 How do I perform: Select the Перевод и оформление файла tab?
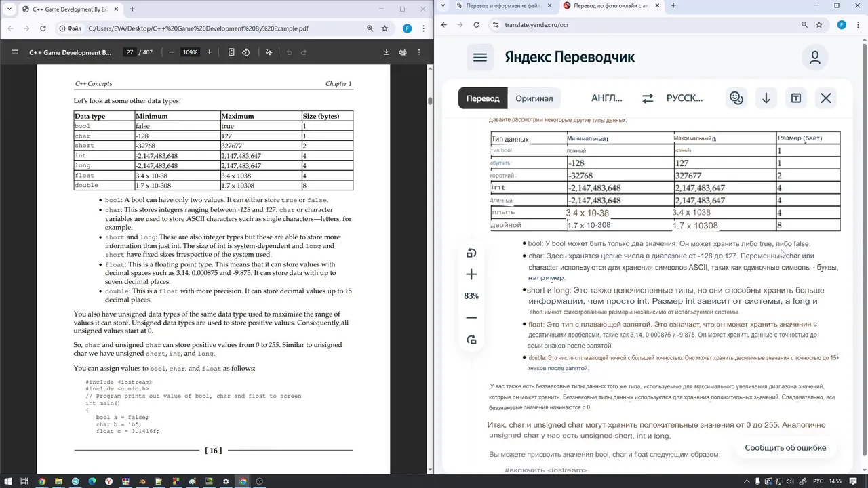pyautogui.click(x=502, y=5)
